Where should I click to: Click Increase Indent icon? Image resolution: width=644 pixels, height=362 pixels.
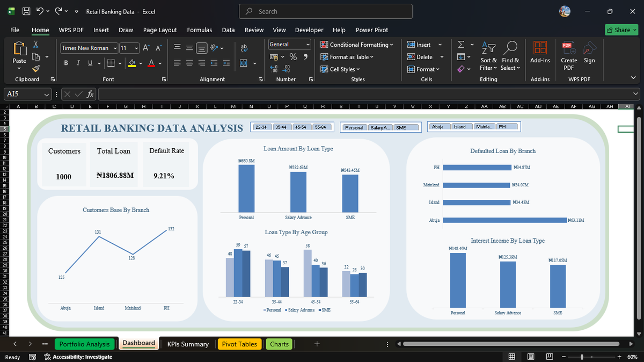(226, 63)
